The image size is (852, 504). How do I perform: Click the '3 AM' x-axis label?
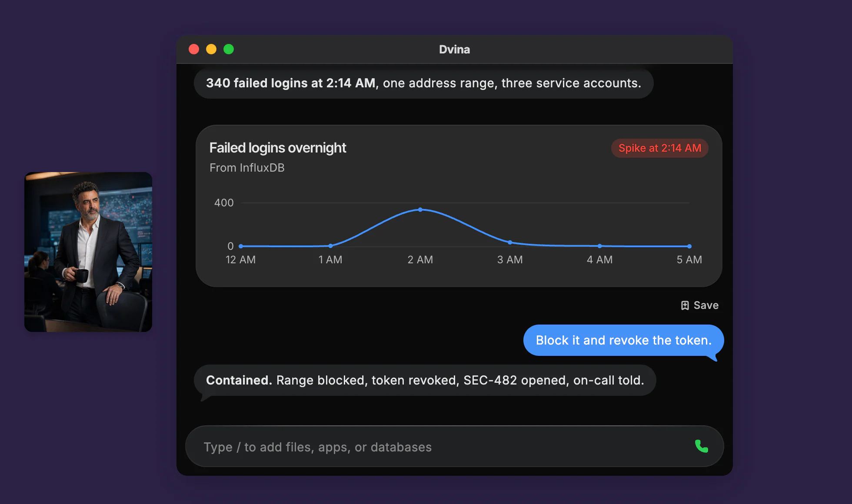tap(510, 260)
